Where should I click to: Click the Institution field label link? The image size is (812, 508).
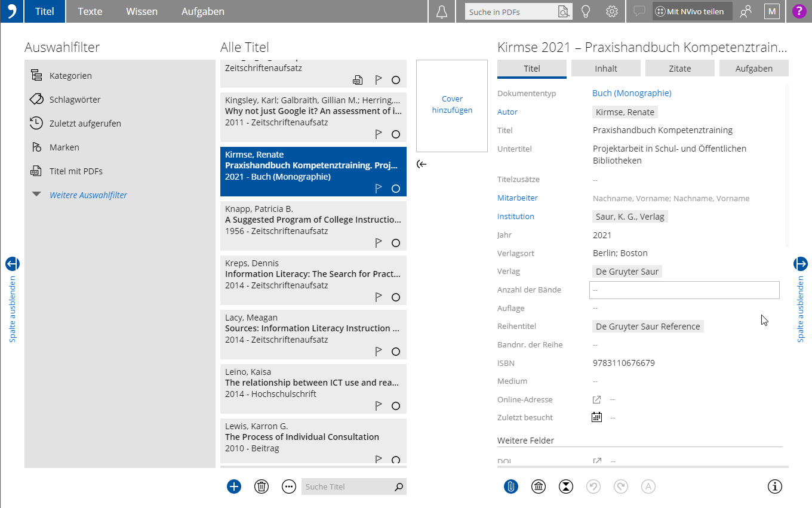[516, 216]
